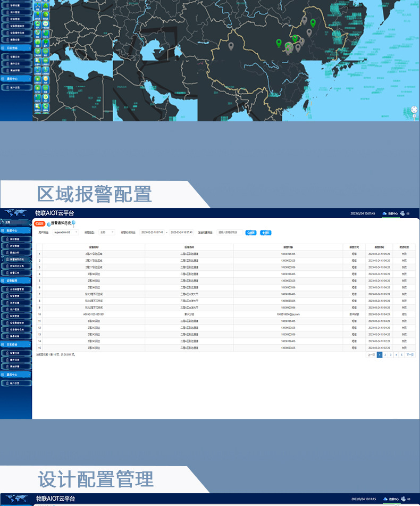The image size is (420, 506).
Task: Click user avatar icon beside 10:07:45 timestamp
Action: click(x=402, y=213)
